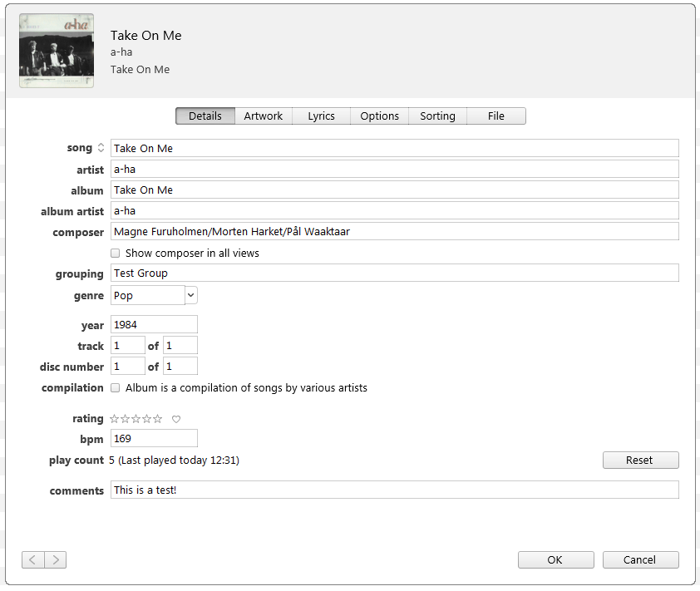Open the genre dropdown arrow
Viewport: 700px width, 591px height.
pyautogui.click(x=191, y=295)
